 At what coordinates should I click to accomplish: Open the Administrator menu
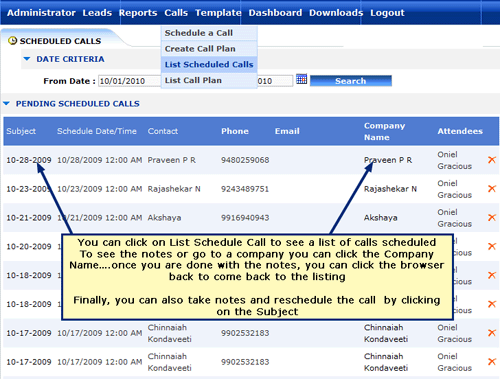41,13
